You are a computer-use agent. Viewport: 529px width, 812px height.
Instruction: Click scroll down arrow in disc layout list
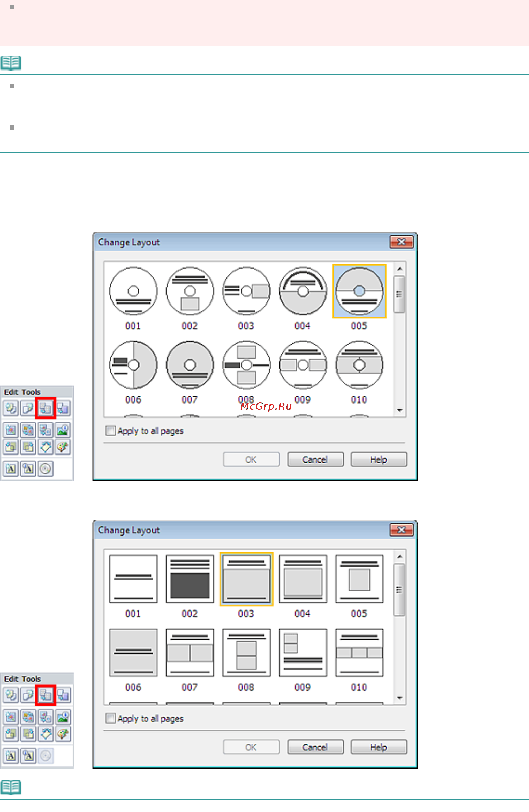coord(399,411)
